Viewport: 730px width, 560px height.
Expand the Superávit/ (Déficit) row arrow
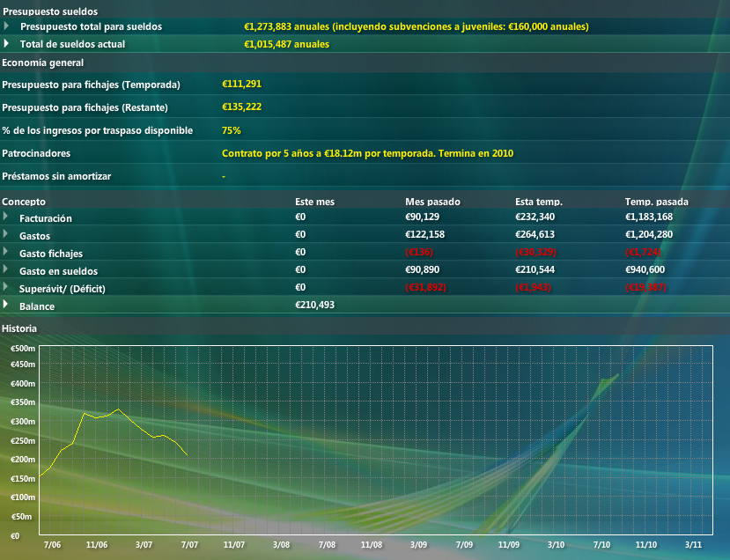pos(5,287)
